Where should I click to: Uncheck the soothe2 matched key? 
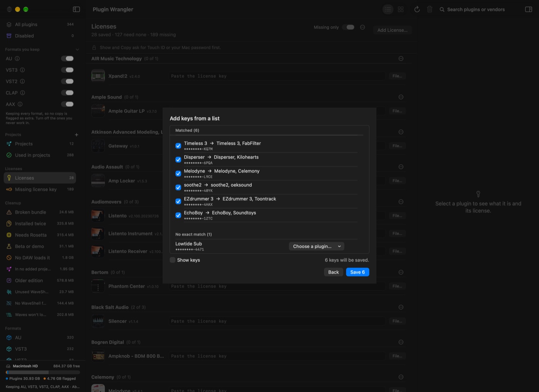click(x=178, y=188)
